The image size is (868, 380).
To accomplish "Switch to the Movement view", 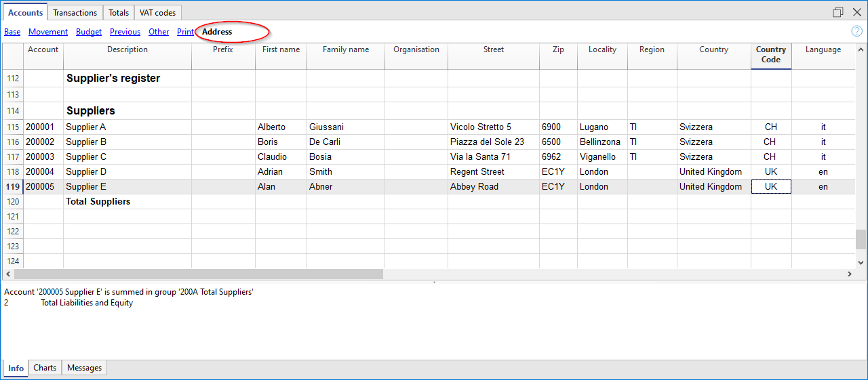I will coord(48,32).
